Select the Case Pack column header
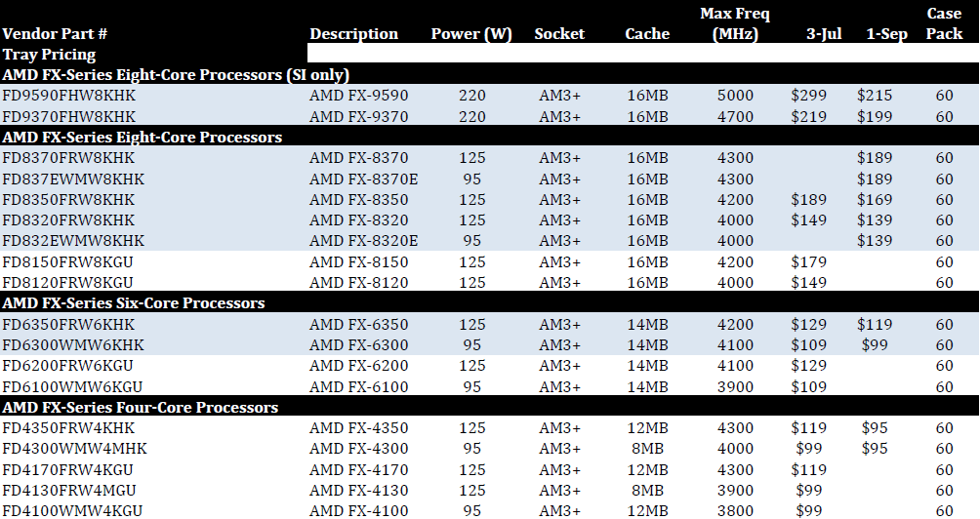 point(944,23)
